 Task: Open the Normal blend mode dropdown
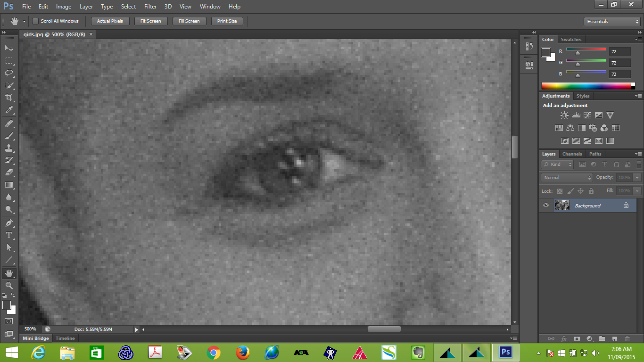567,178
